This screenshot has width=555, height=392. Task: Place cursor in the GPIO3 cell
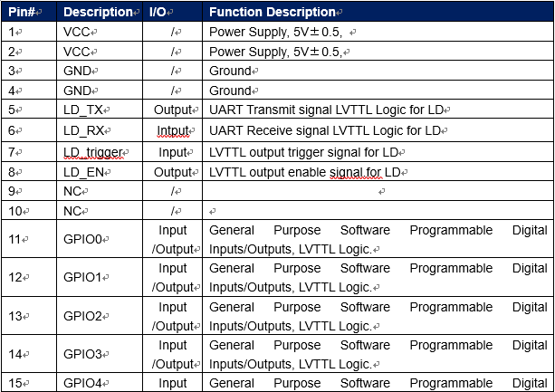pos(84,354)
